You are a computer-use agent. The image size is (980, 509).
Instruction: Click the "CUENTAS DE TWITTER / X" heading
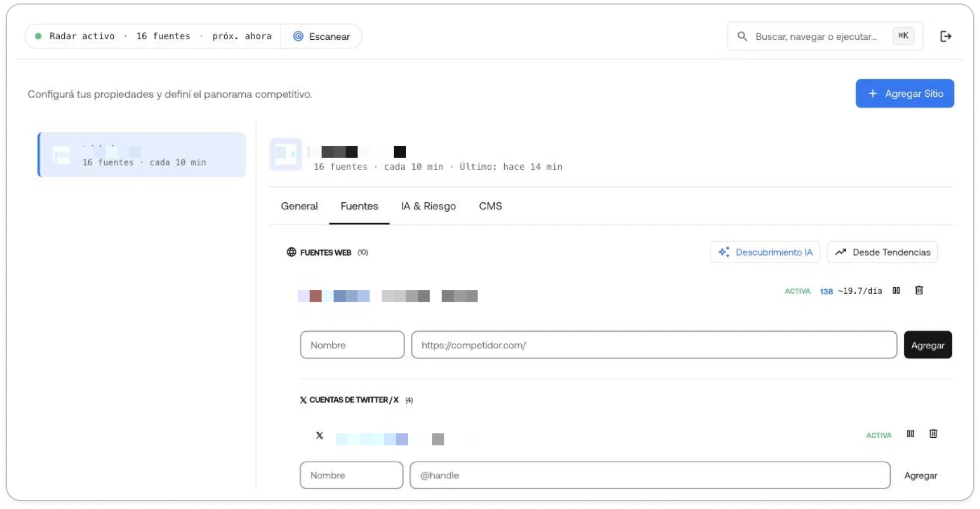pos(354,400)
